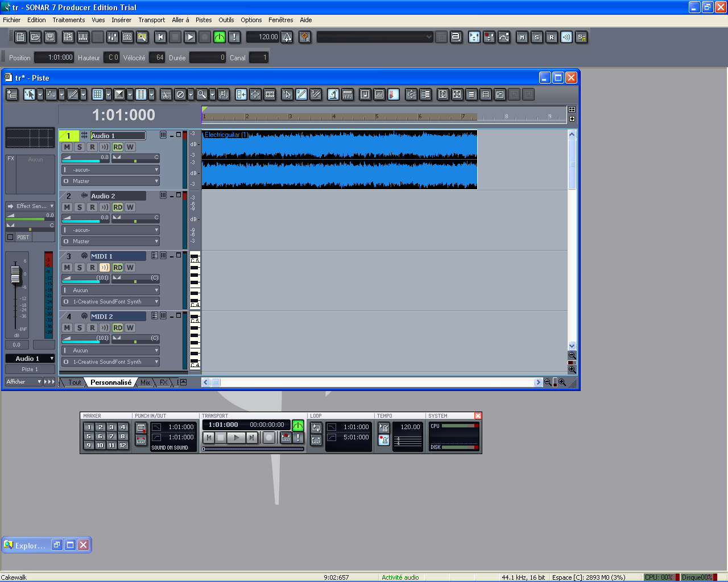Solo the Audio 2 track
This screenshot has width=728, height=582.
point(80,207)
